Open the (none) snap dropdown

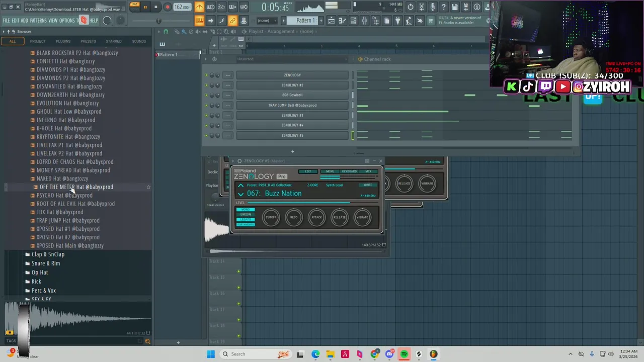pos(266,21)
